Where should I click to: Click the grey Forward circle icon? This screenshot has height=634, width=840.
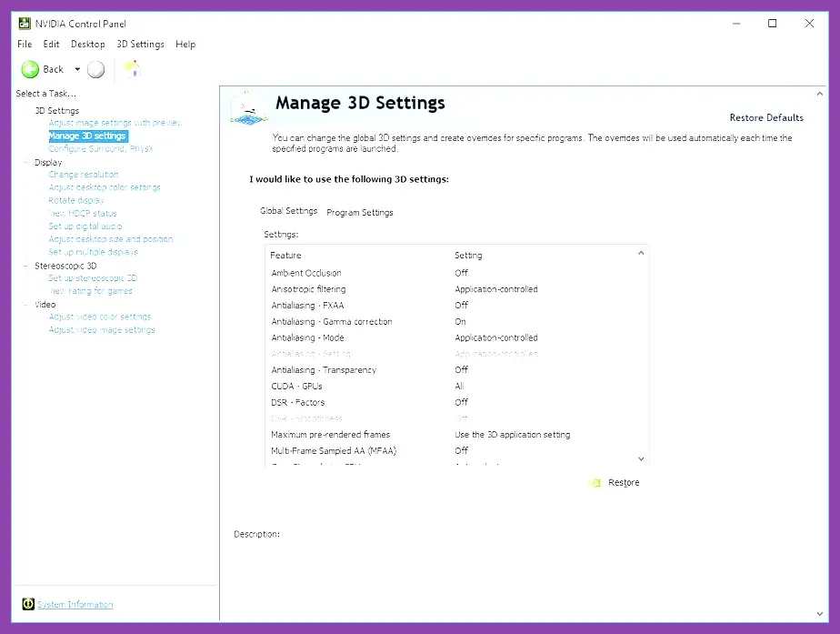click(95, 69)
